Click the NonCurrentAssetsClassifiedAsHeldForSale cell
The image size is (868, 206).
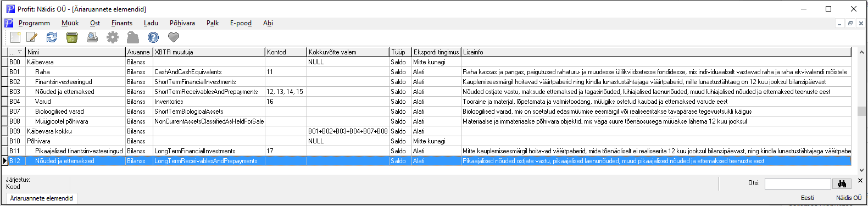[x=209, y=121]
